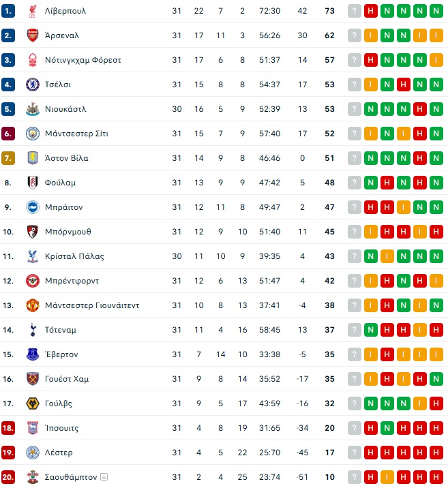Click the relegation arrow icon next to Σαουθάμπτον

[x=104, y=477]
